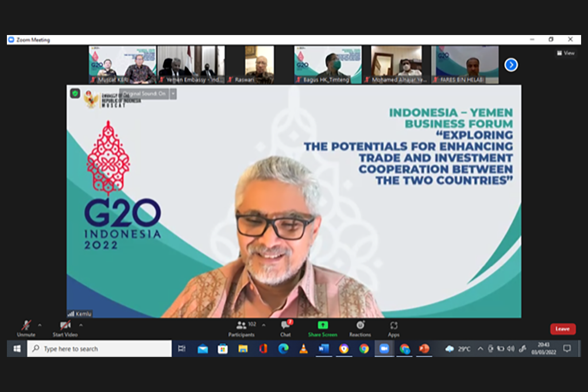Open the Original Sound dropdown arrow
This screenshot has height=392, width=588.
pyautogui.click(x=173, y=94)
